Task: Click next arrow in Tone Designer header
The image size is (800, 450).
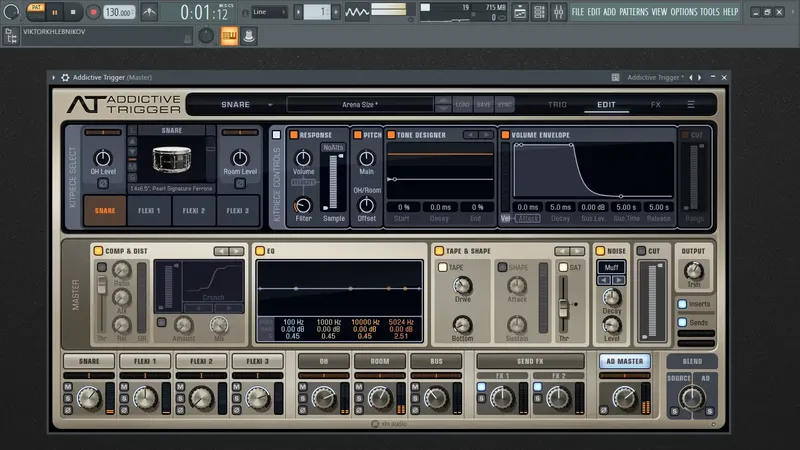Action: [x=487, y=135]
